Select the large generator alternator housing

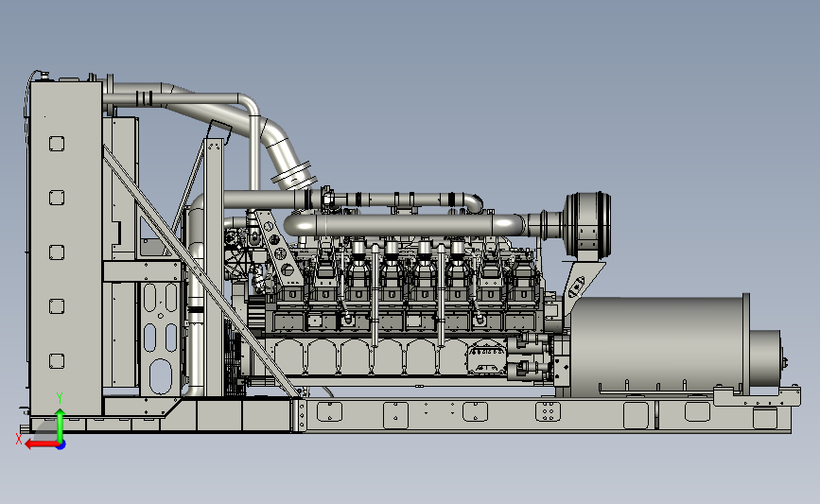656,347
